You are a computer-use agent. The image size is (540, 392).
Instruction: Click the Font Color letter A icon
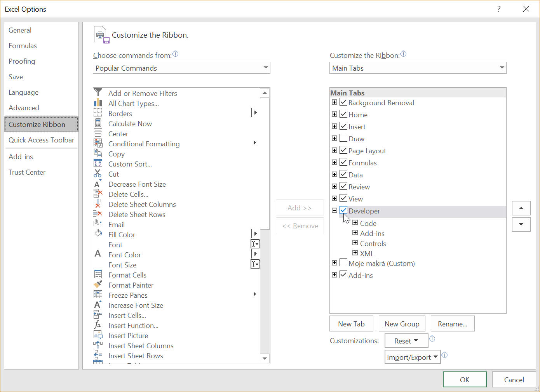click(98, 254)
